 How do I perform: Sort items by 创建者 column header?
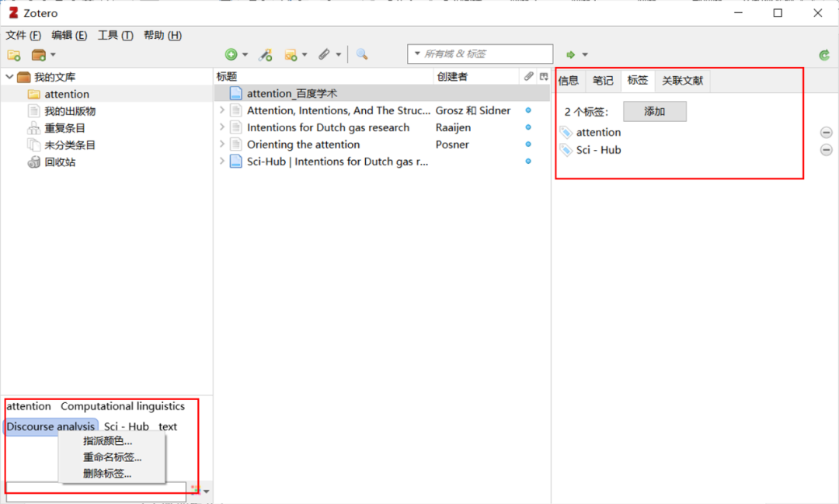click(475, 77)
